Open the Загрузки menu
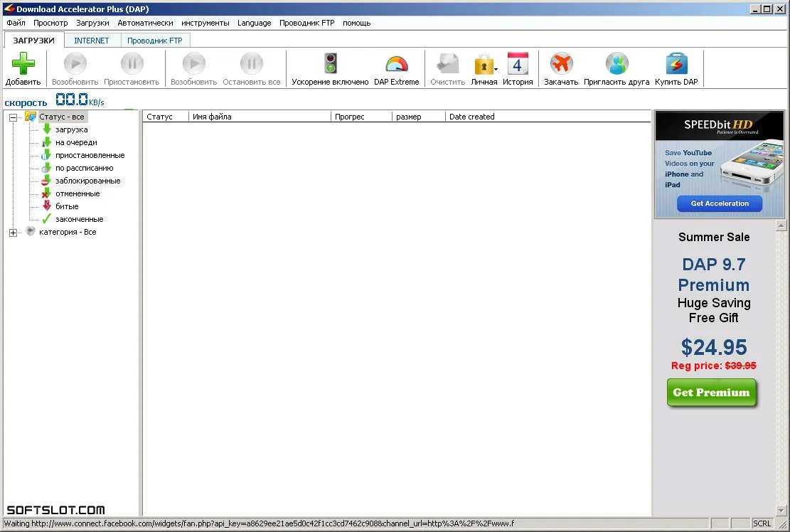790x532 pixels. pos(92,23)
